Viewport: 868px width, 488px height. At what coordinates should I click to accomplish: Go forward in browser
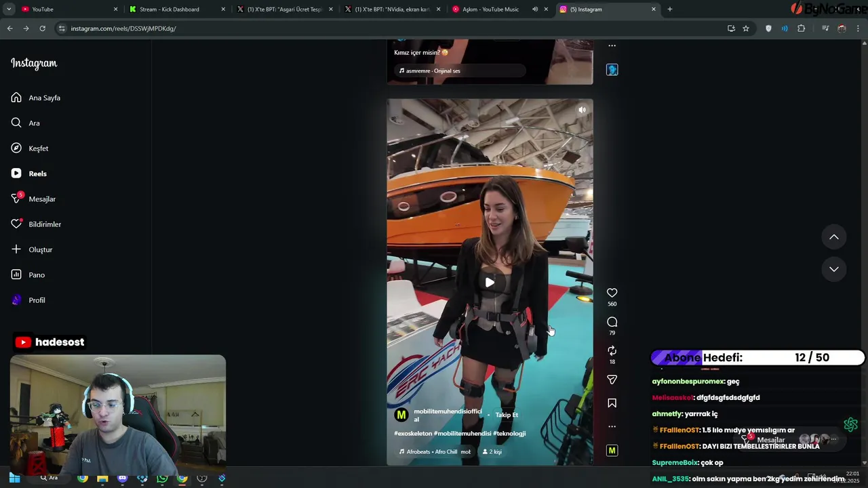(x=26, y=28)
